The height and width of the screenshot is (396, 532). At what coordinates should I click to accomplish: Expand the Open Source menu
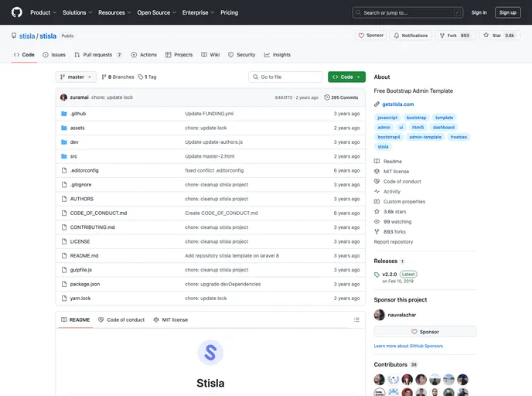tap(156, 12)
